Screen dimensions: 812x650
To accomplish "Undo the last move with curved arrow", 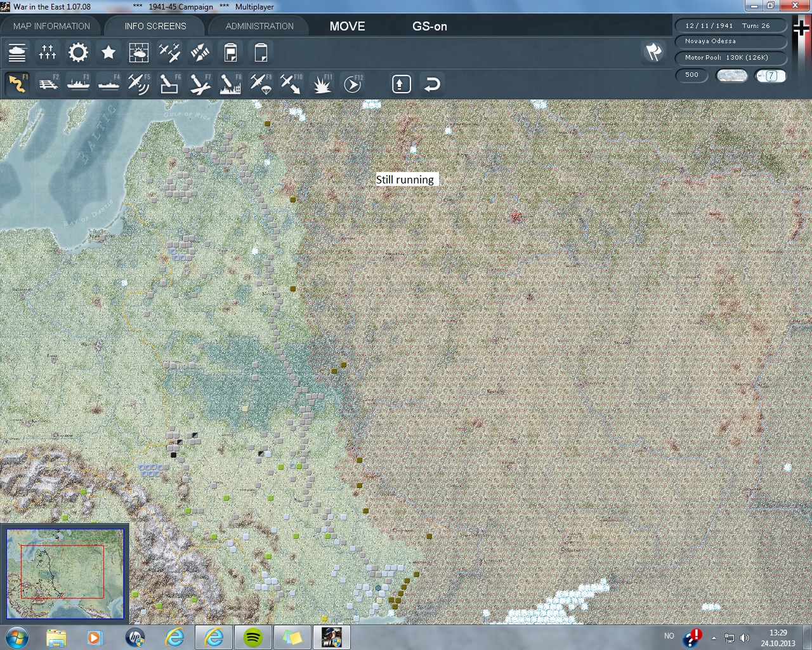I will [432, 84].
